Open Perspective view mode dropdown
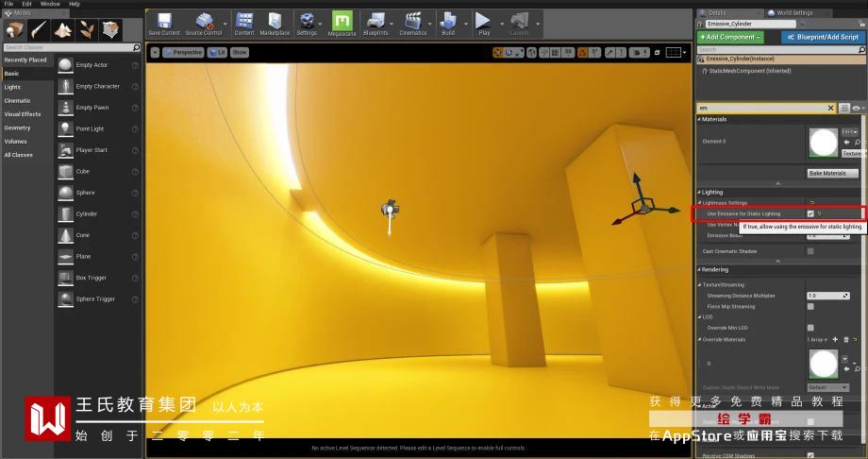The image size is (868, 459). click(x=183, y=53)
